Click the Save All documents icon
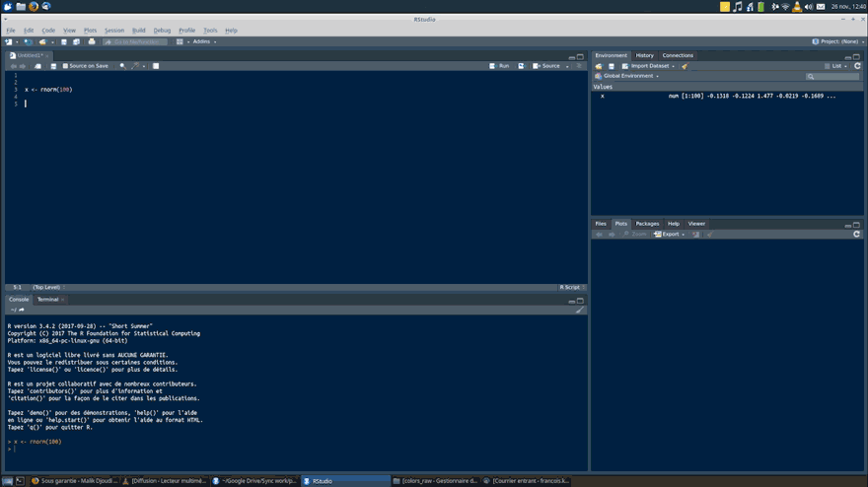868x487 pixels. click(76, 41)
